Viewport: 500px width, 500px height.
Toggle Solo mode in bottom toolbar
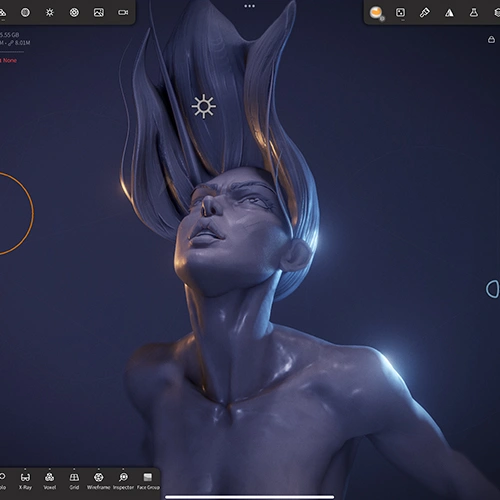[2, 481]
